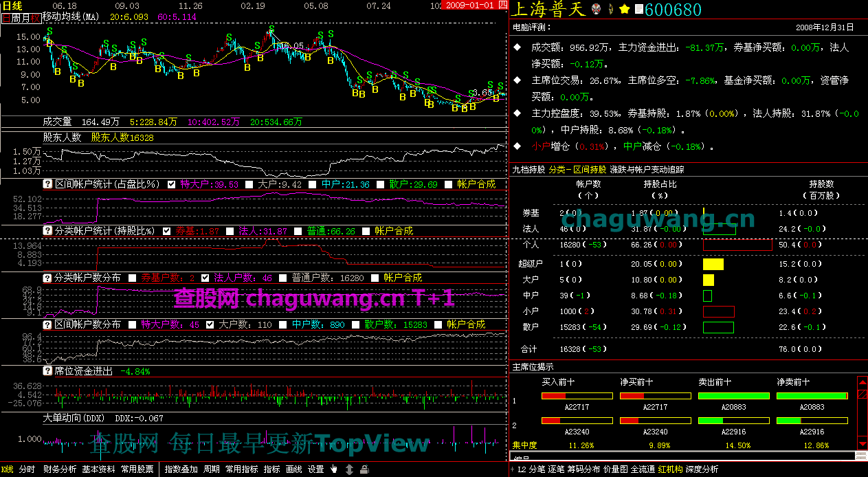
Task: Open help icon for 席位资金进出
Action: click(48, 370)
